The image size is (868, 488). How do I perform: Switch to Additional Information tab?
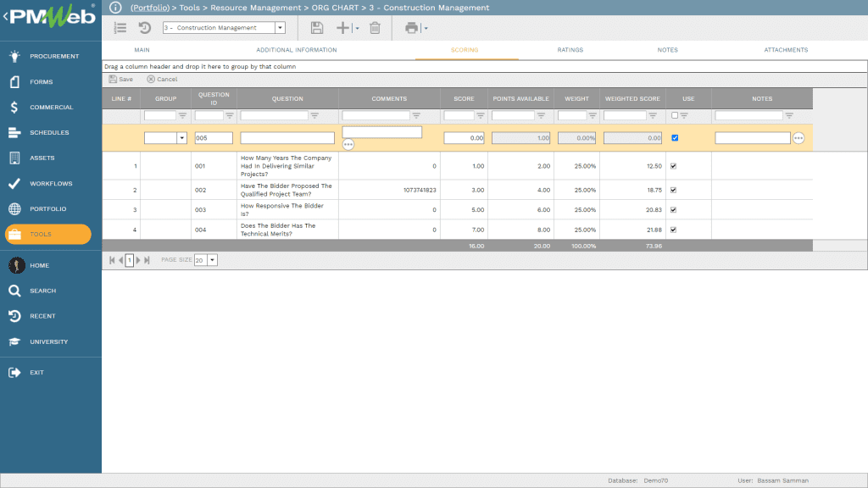point(296,50)
